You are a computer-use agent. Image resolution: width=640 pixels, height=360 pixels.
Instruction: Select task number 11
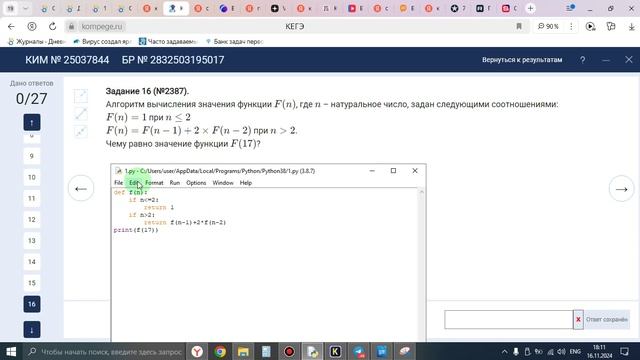(x=32, y=199)
